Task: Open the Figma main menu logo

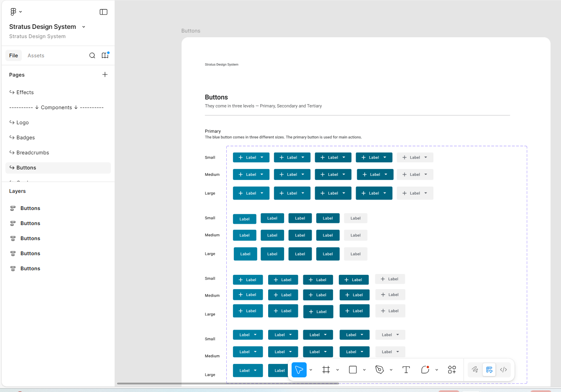Action: pos(13,12)
